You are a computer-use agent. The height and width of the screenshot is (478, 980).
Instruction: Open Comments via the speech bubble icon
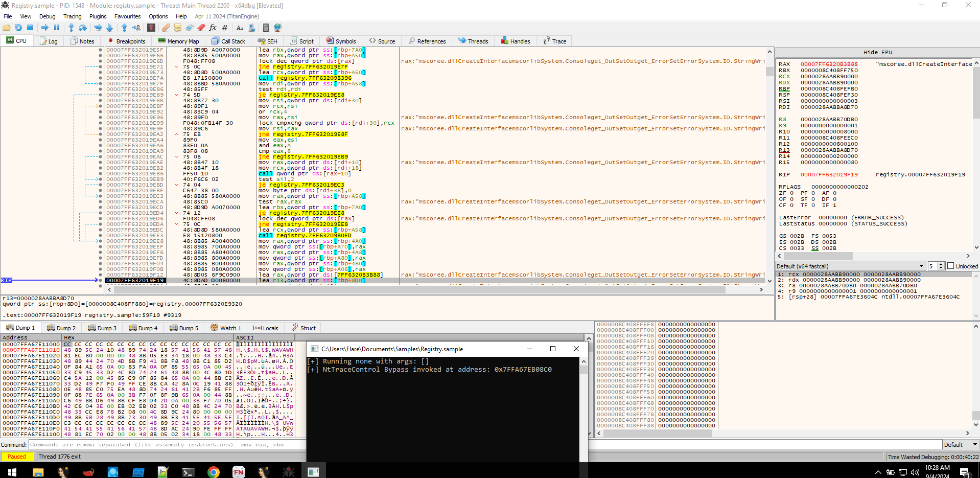tap(178, 28)
